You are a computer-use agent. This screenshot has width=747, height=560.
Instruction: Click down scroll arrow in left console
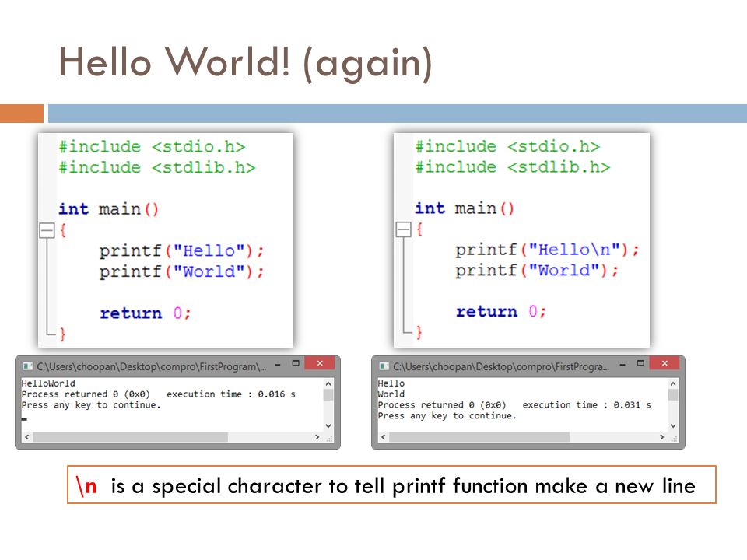328,425
